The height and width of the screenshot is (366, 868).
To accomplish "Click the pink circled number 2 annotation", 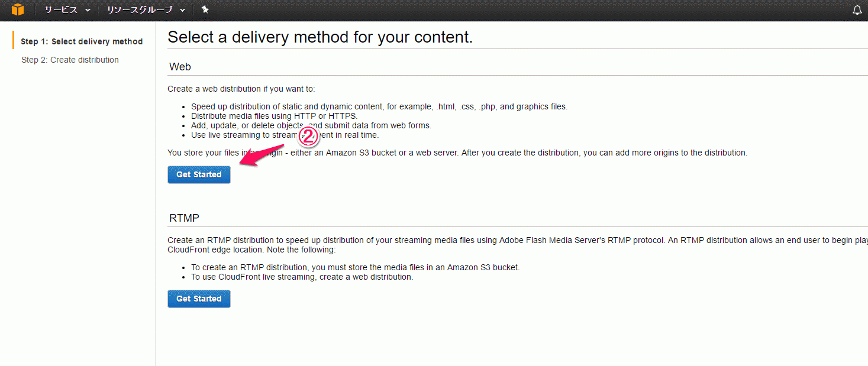I will pos(308,137).
